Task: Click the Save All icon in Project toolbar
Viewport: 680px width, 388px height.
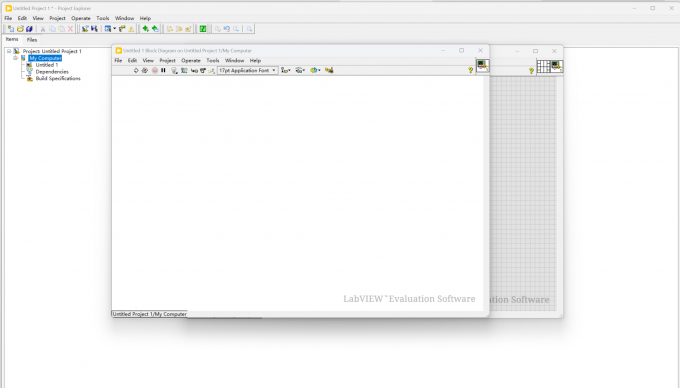Action: pos(29,29)
